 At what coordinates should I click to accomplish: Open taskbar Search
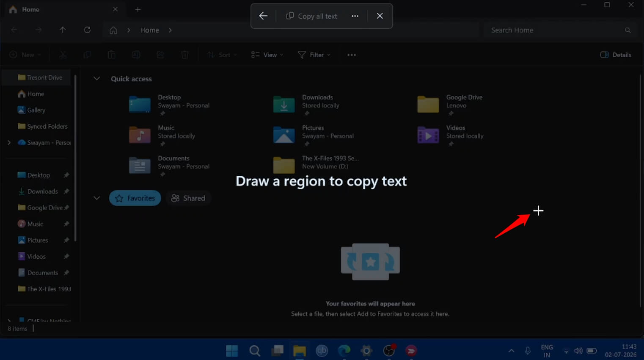(x=254, y=350)
